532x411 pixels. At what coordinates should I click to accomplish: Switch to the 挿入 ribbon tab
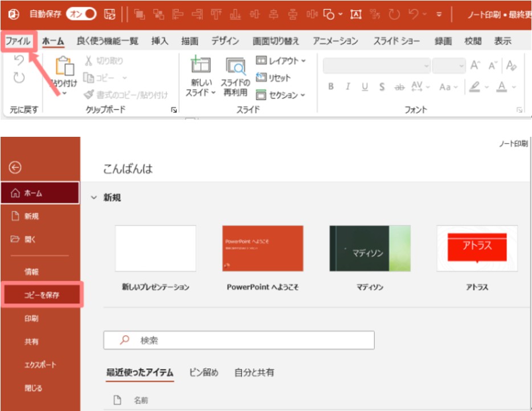pyautogui.click(x=159, y=41)
